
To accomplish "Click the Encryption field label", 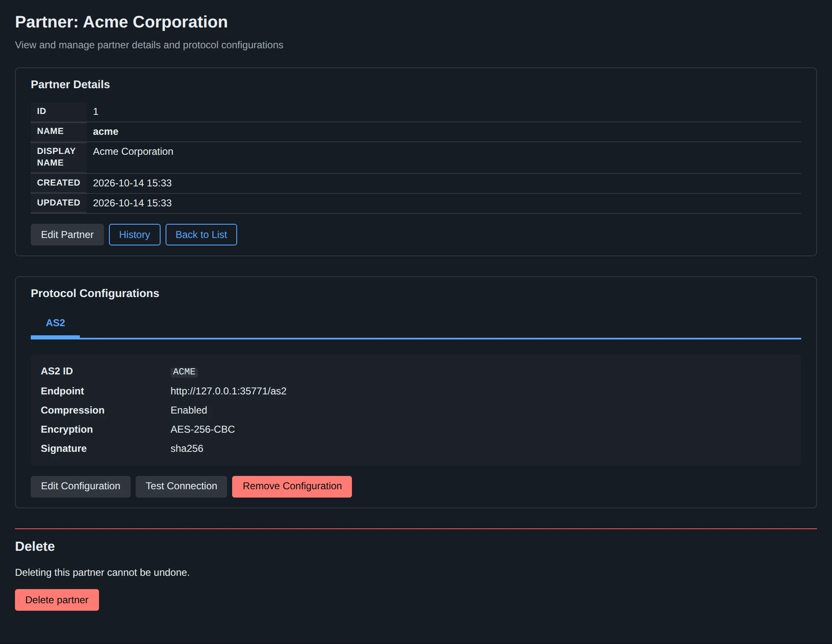I will (67, 429).
